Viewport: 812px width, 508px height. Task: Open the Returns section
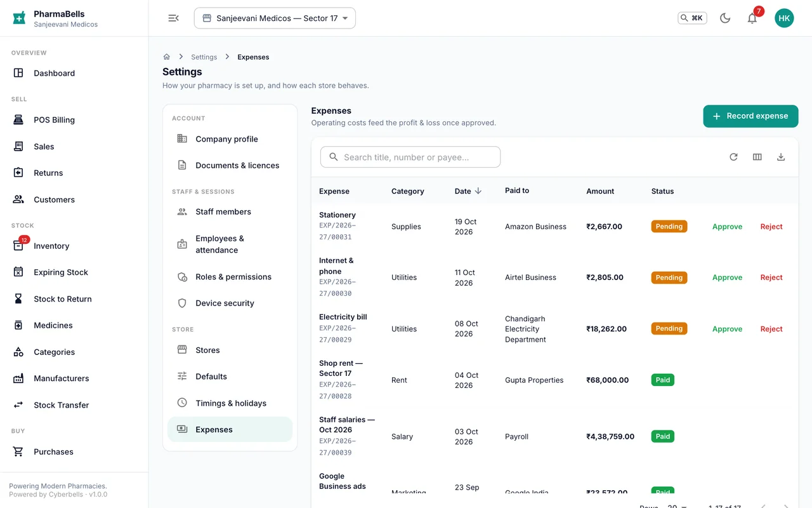tap(74, 173)
